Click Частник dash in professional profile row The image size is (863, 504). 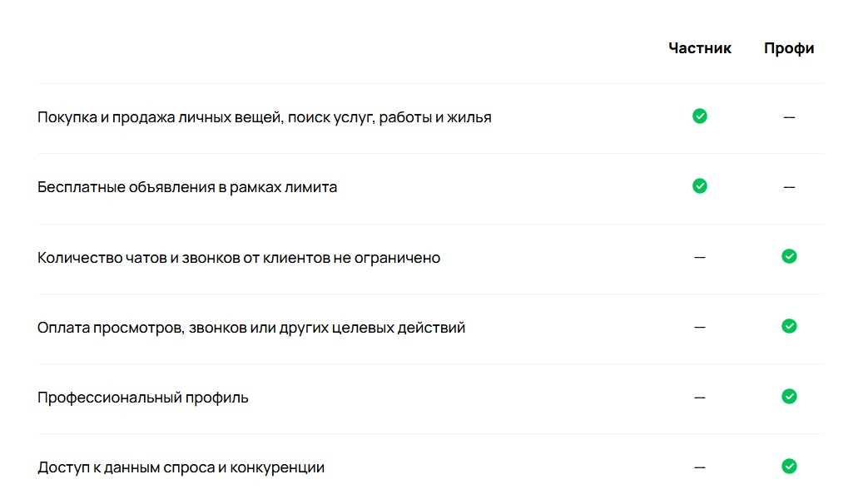(x=700, y=398)
